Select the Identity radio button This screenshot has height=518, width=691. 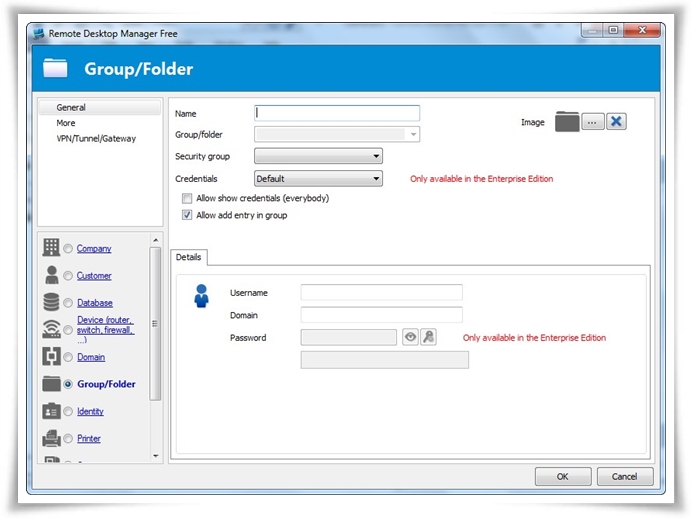click(x=68, y=411)
